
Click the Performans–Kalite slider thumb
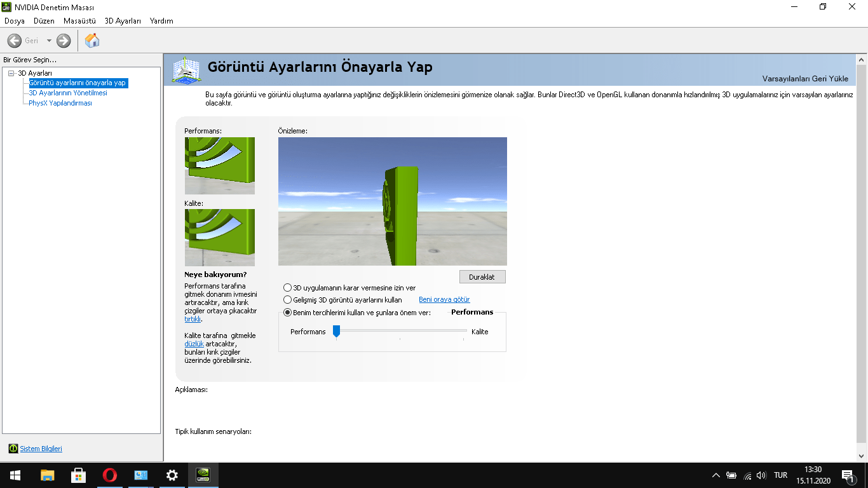[x=336, y=331]
